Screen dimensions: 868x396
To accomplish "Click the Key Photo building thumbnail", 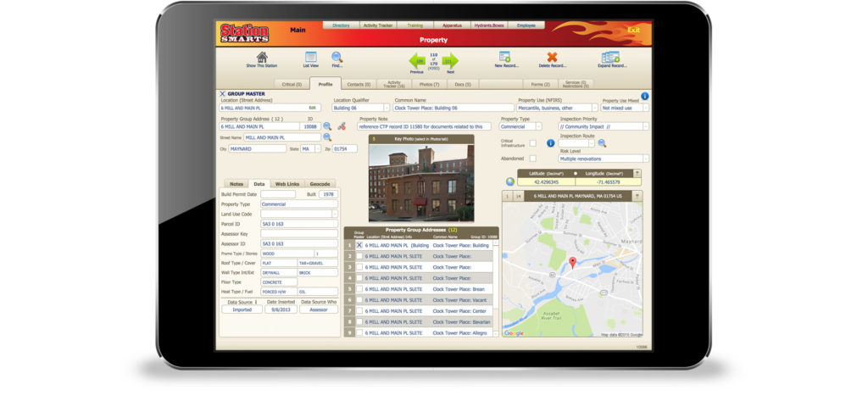I will coord(421,183).
